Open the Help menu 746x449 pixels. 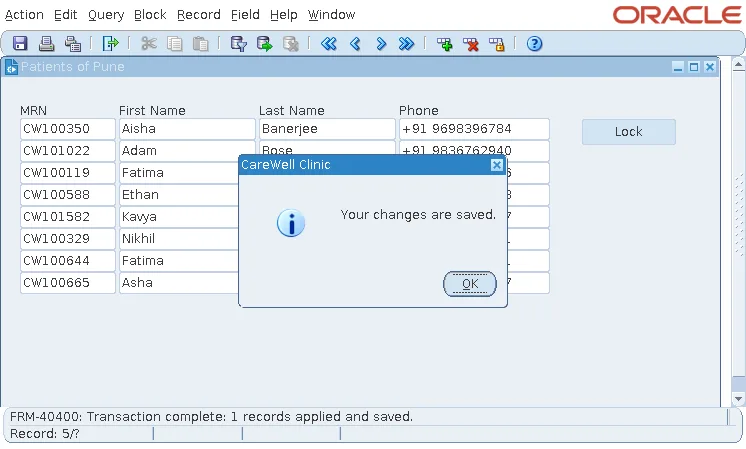(x=284, y=15)
